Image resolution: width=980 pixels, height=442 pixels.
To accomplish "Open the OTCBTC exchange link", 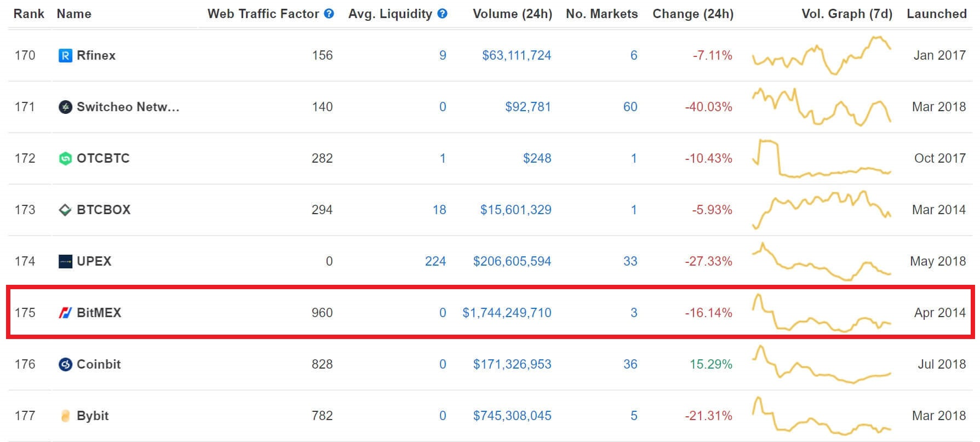I will click(103, 158).
